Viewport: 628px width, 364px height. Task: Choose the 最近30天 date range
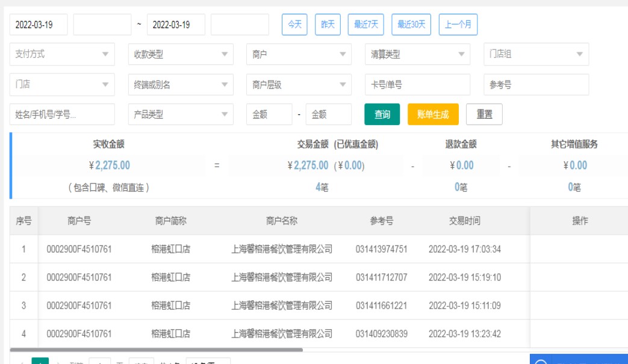411,25
